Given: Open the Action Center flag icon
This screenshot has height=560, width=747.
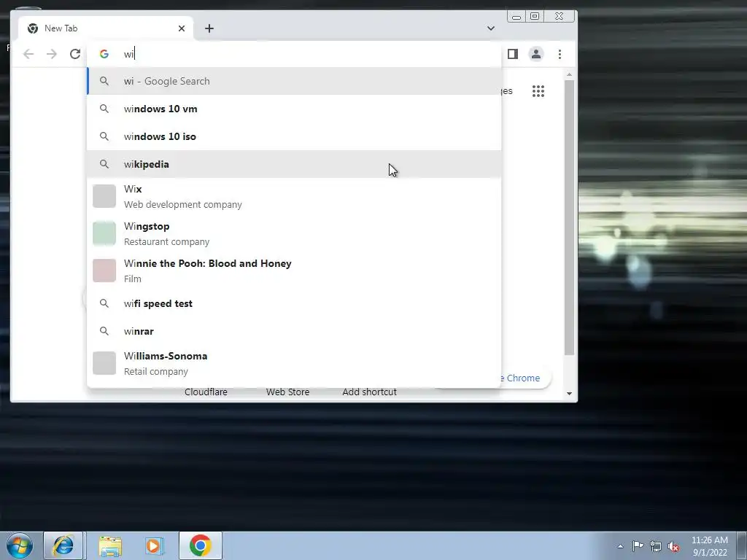Looking at the screenshot, I should coord(638,546).
